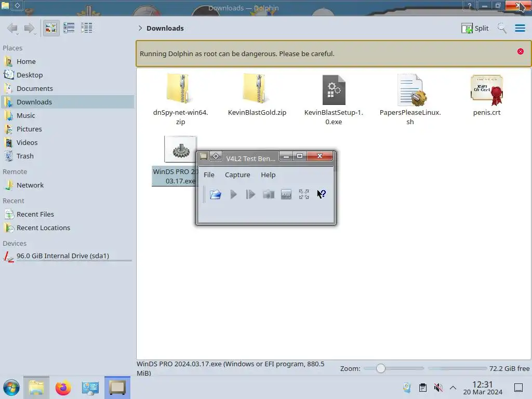The width and height of the screenshot is (532, 399).
Task: Open Pictures in Places panel
Action: [x=67, y=129]
